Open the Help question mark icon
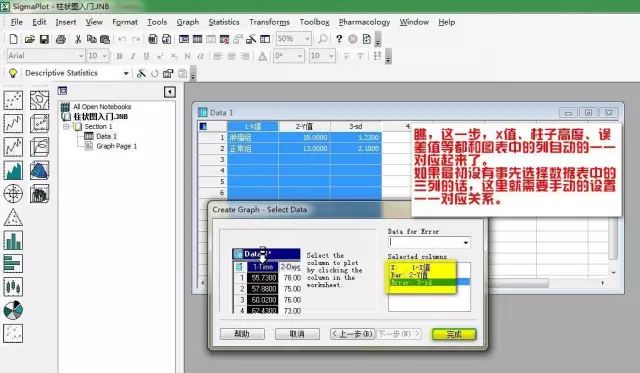 [339, 39]
